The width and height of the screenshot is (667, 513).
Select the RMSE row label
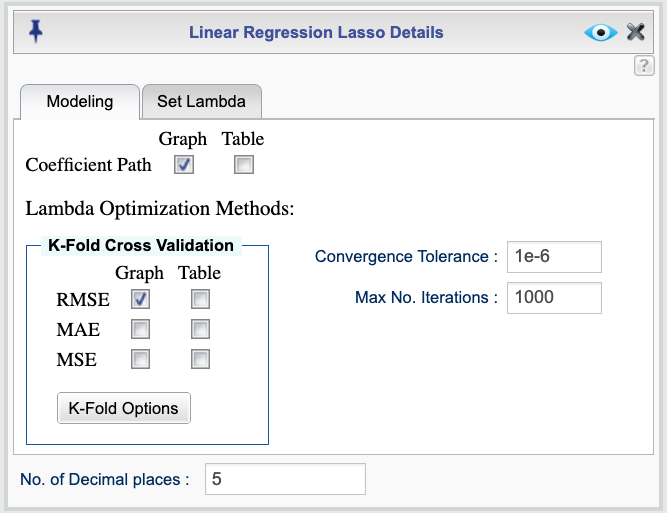(83, 299)
